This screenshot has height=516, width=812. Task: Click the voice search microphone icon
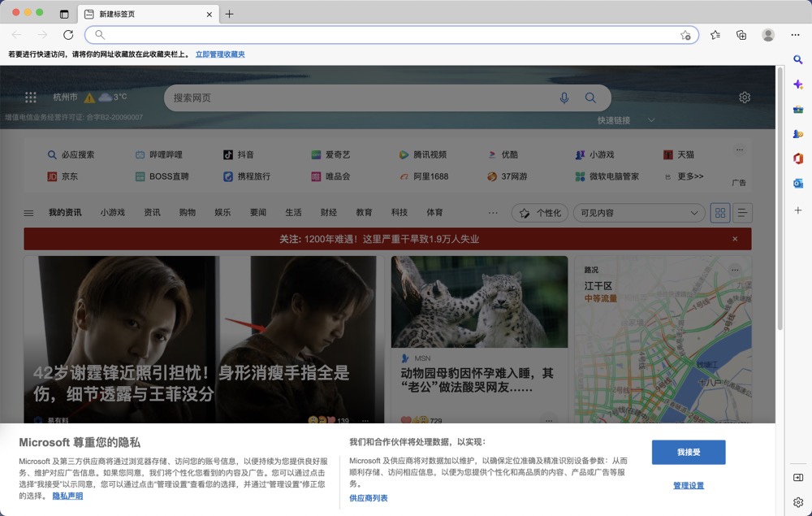coord(564,98)
